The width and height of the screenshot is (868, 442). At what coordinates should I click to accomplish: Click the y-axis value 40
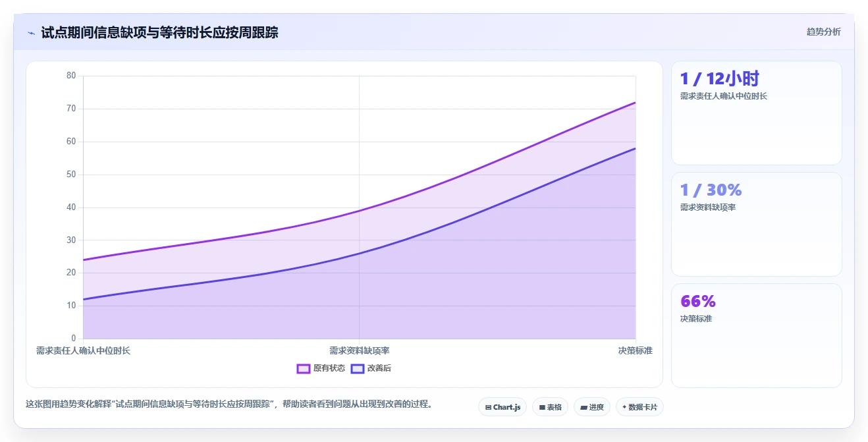tap(71, 207)
